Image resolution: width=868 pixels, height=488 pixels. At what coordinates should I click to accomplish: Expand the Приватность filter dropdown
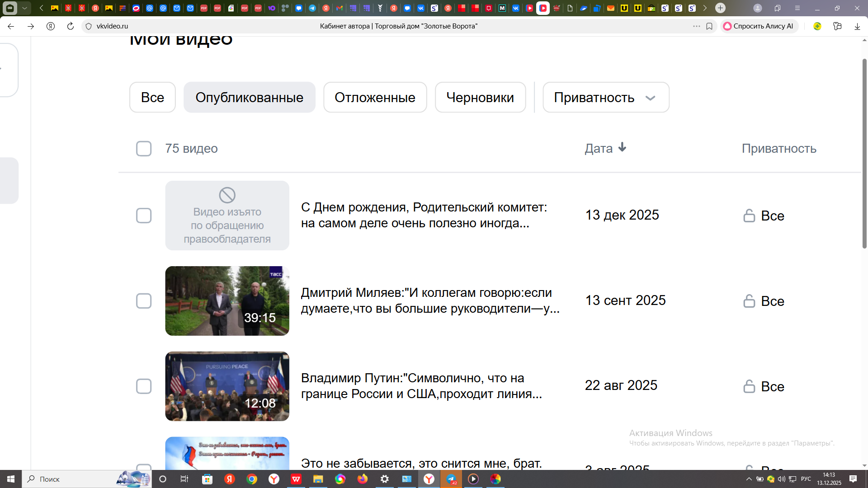point(606,98)
